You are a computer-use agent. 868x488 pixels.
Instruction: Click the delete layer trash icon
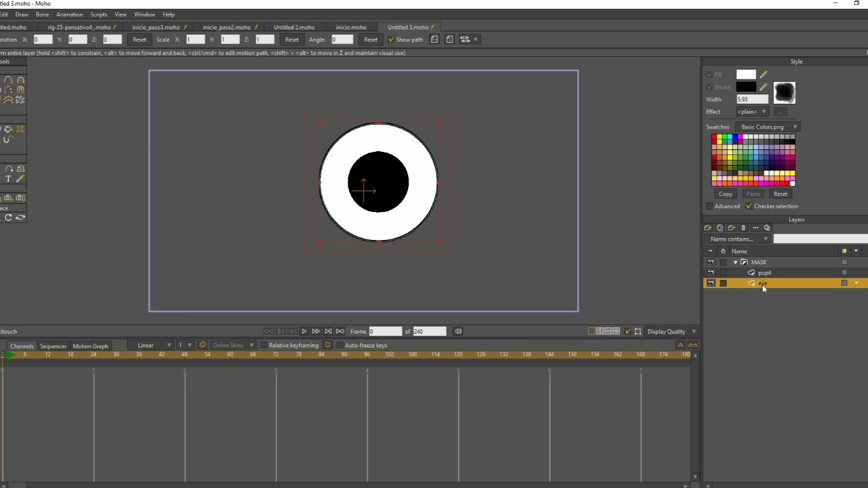coord(744,228)
